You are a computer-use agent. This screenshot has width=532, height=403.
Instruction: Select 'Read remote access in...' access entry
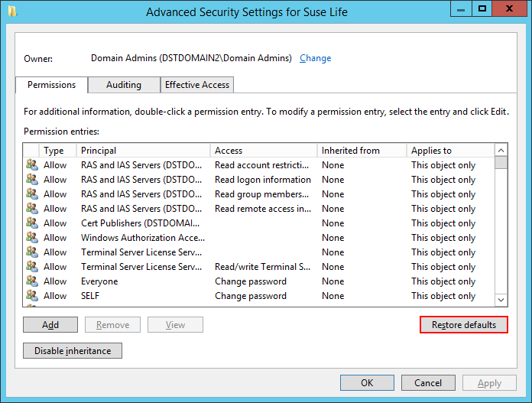point(263,209)
